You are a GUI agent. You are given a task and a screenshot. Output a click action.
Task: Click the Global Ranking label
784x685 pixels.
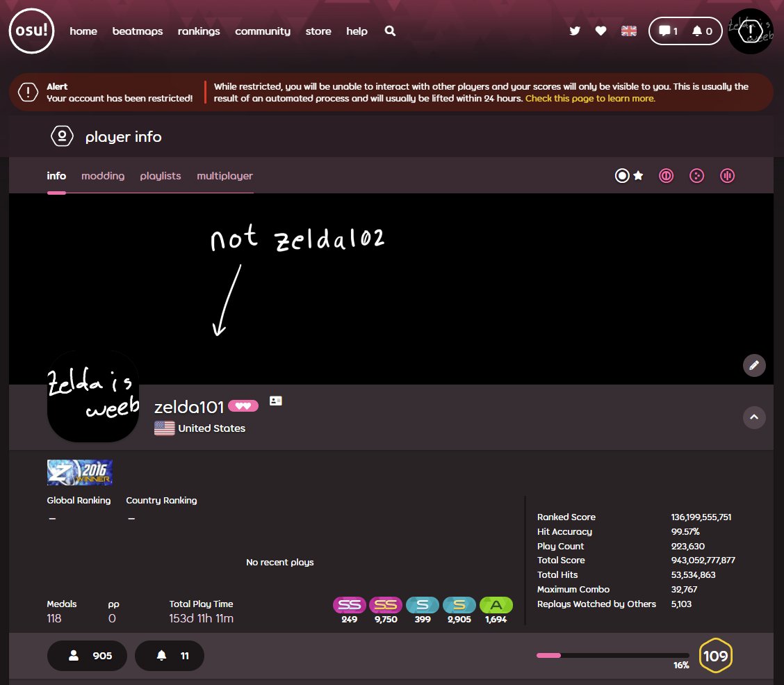coord(79,501)
